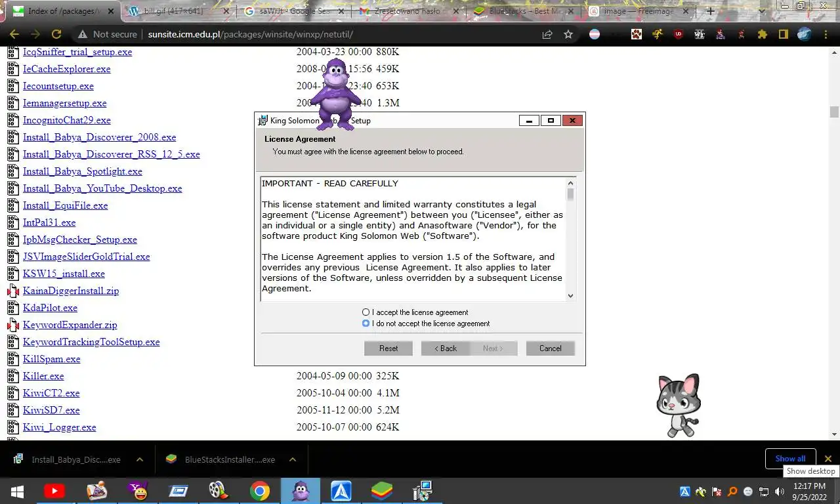Click the KiwiSD7.exe size 5.2M
Screen dimensions: 840x504
point(388,410)
